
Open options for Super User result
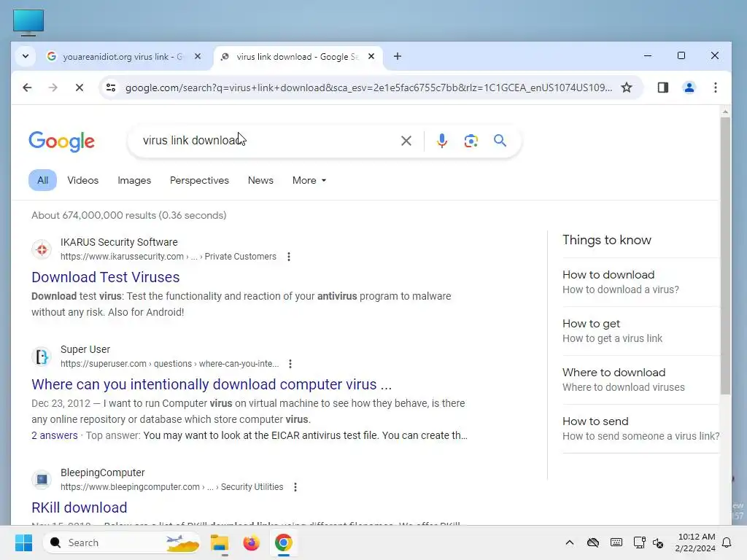[x=290, y=364]
